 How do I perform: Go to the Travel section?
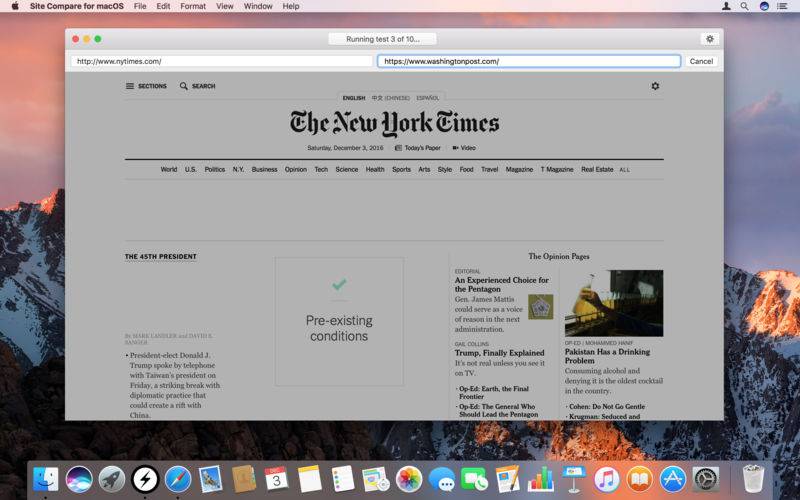tap(490, 169)
